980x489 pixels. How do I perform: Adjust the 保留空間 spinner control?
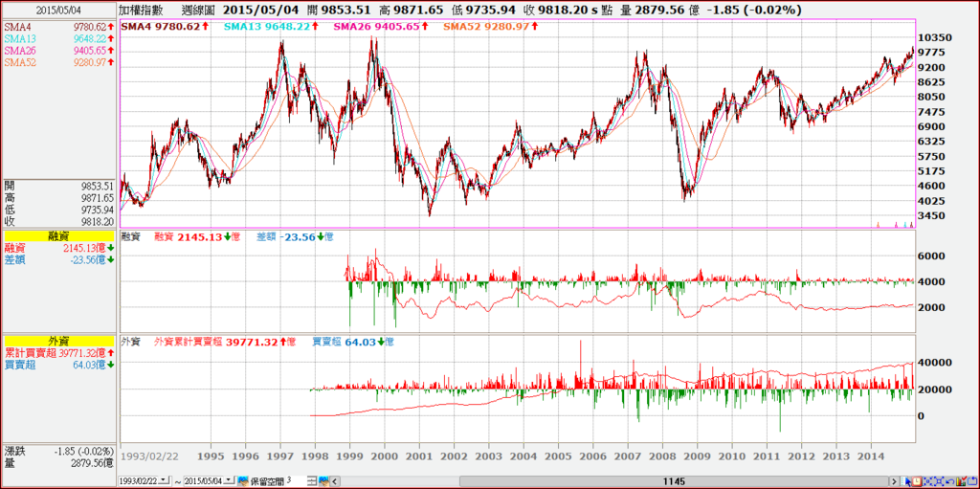[313, 481]
